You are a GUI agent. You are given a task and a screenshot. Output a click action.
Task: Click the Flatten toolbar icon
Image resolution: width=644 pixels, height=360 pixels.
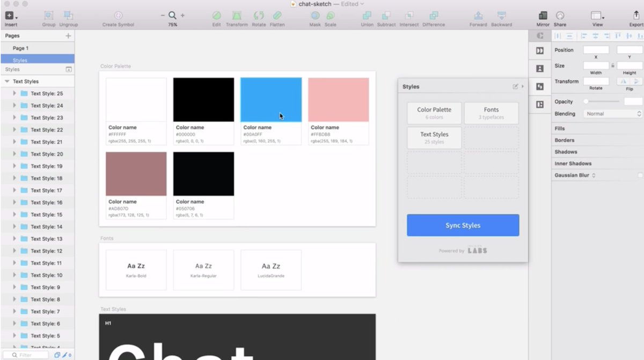click(277, 16)
